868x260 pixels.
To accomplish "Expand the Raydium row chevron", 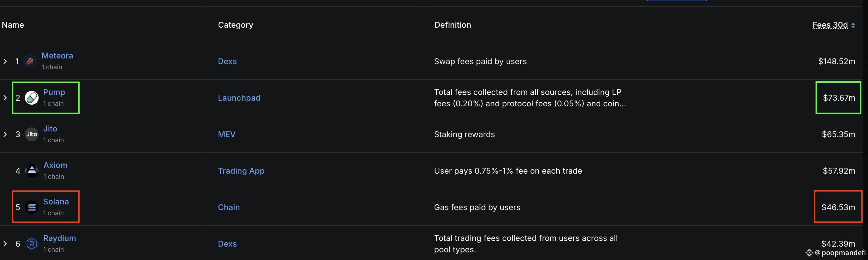I will (x=5, y=243).
